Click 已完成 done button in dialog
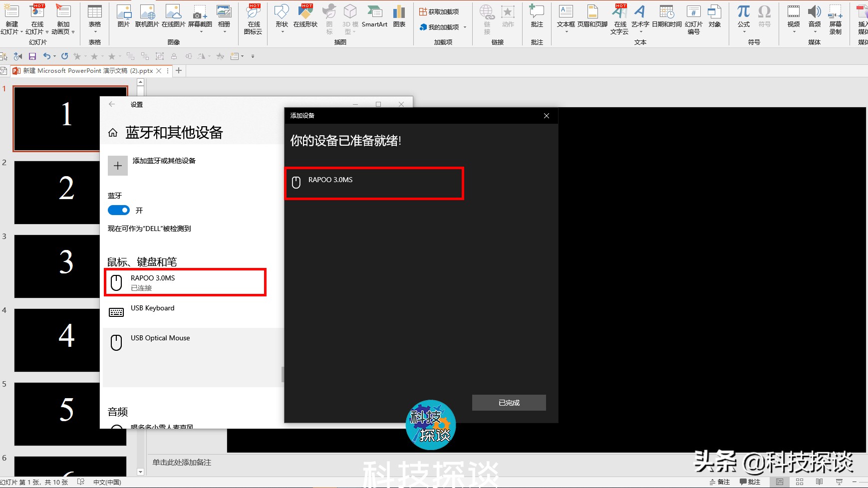This screenshot has height=488, width=868. click(509, 403)
